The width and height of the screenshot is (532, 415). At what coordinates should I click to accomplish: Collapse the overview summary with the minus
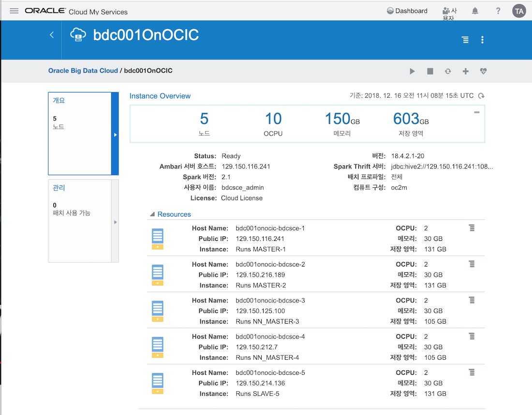pyautogui.click(x=477, y=112)
